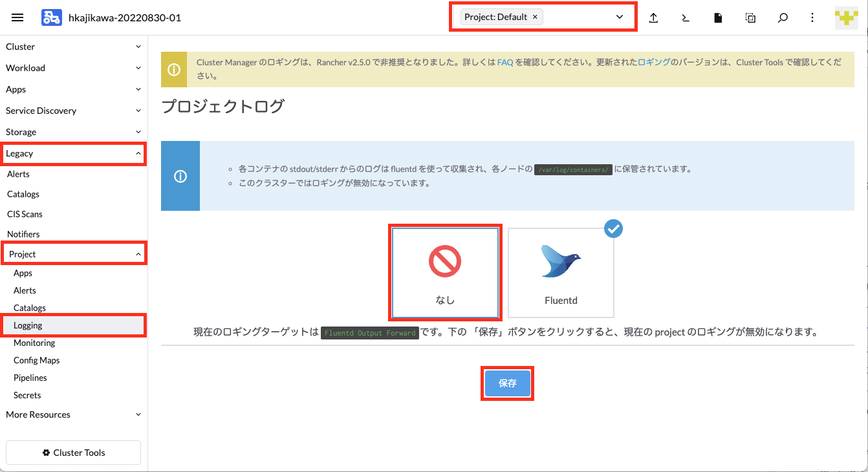Click the blue checkmark badge on Fluentd

[613, 228]
